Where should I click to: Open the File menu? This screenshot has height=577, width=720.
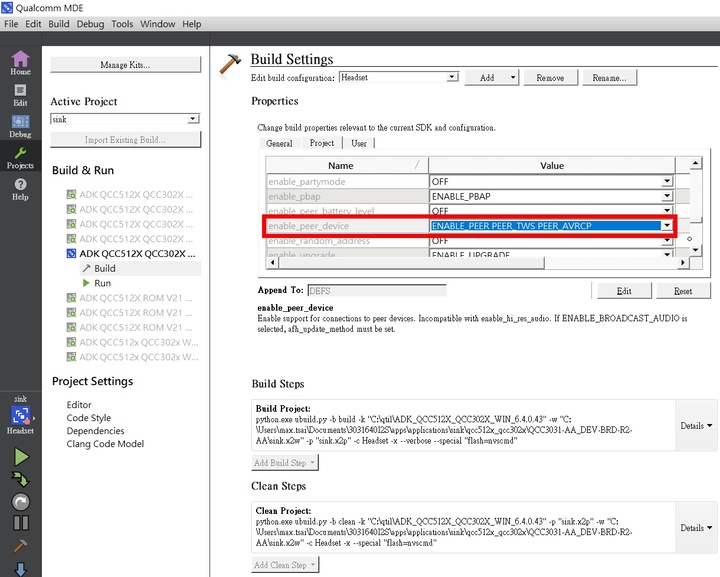point(11,24)
